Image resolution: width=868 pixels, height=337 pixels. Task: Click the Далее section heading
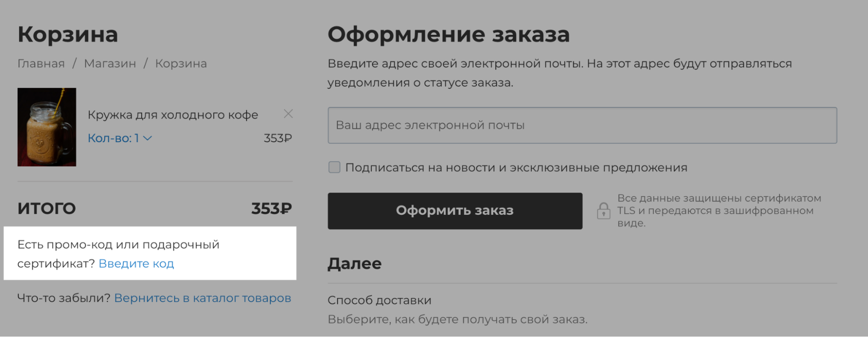355,264
